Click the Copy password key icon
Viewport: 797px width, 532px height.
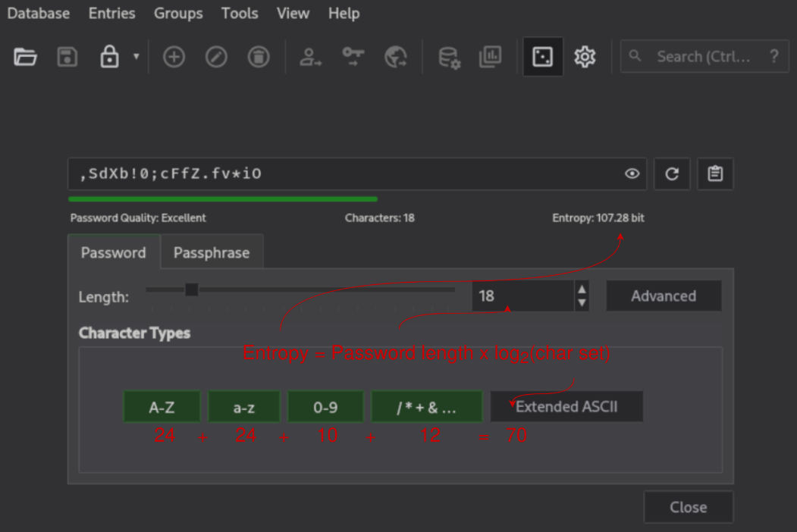tap(353, 57)
